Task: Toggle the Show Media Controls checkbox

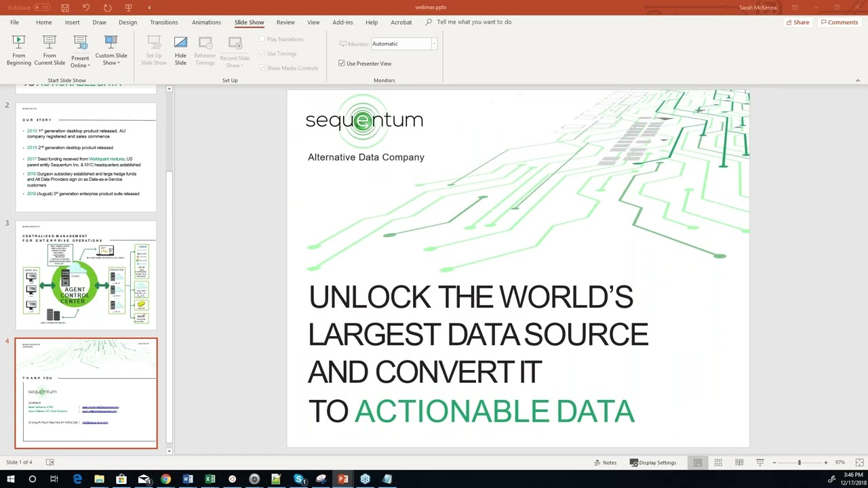Action: (x=262, y=68)
